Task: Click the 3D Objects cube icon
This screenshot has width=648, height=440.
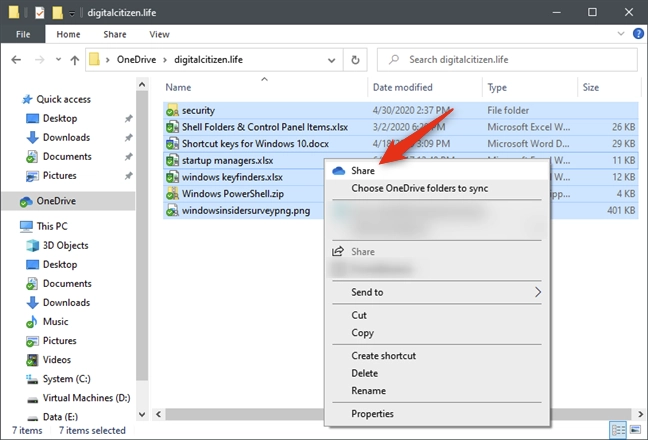Action: (32, 245)
